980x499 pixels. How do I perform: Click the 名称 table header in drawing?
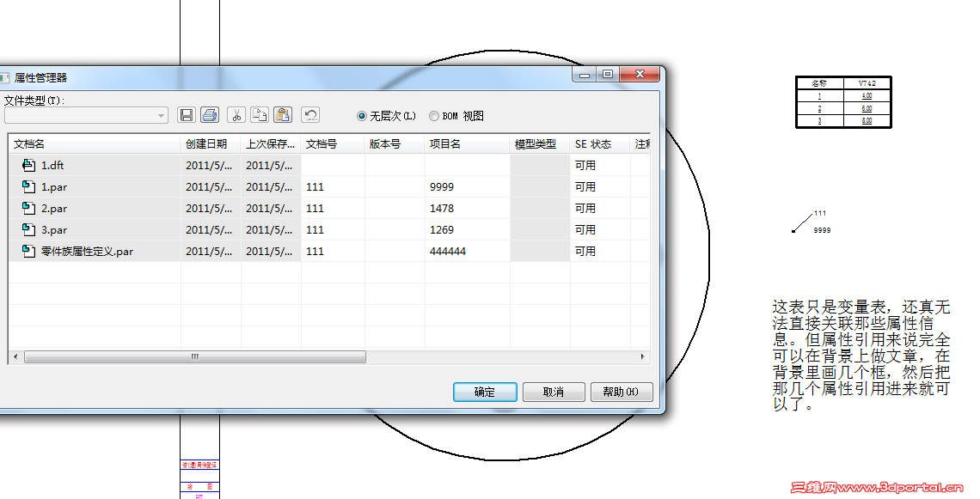[819, 83]
